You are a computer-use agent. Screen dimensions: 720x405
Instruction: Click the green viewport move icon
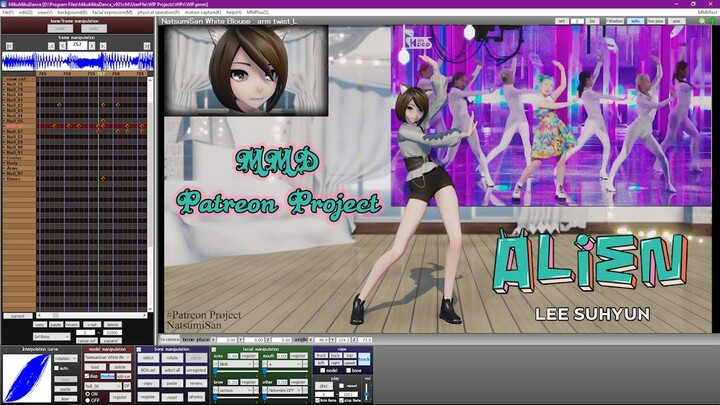[x=712, y=21]
